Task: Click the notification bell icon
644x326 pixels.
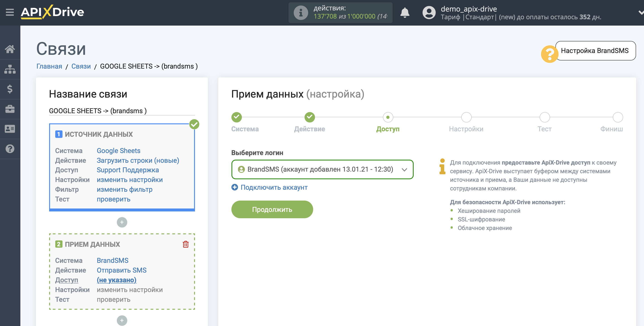Action: coord(405,12)
